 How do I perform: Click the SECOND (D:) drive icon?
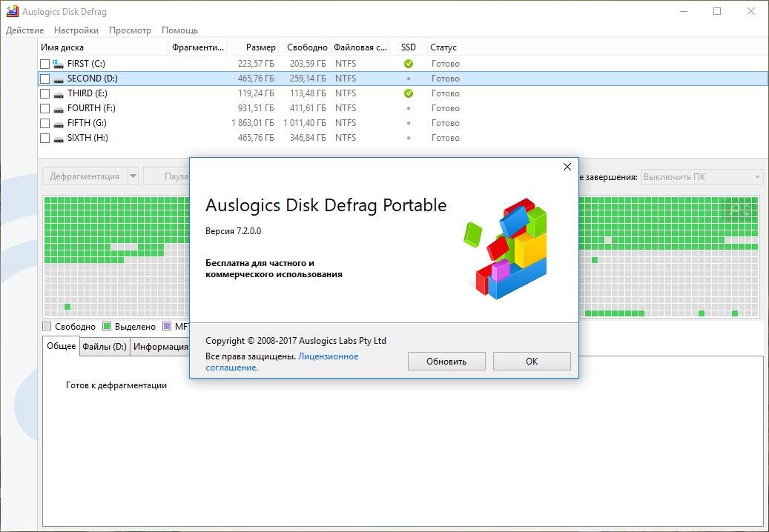[x=59, y=79]
